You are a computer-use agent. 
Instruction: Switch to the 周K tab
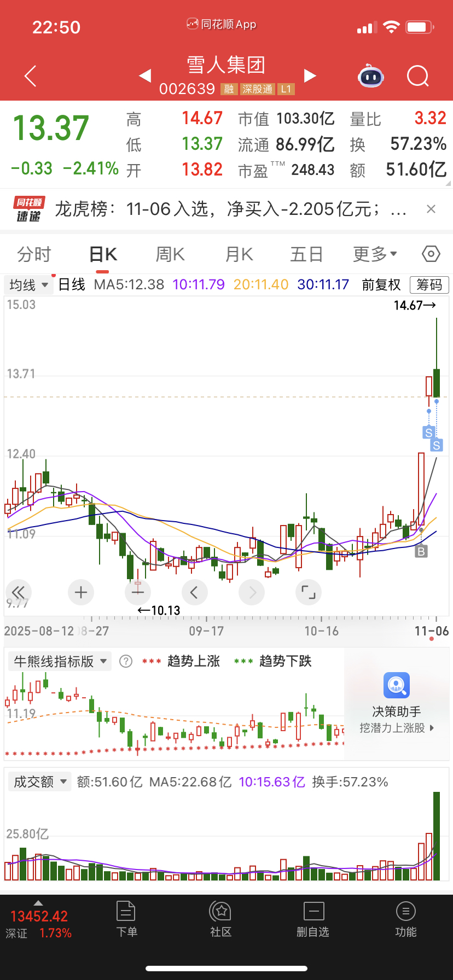tap(170, 254)
